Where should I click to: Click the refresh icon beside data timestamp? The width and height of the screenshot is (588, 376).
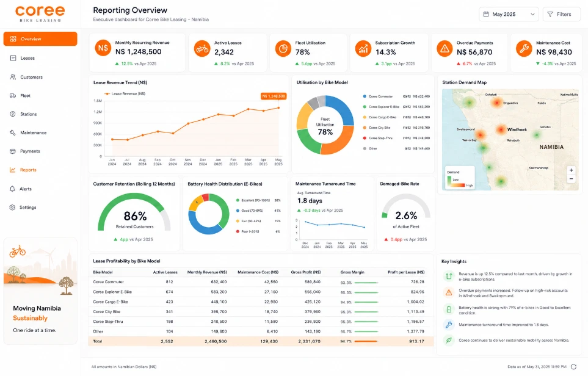pyautogui.click(x=573, y=367)
